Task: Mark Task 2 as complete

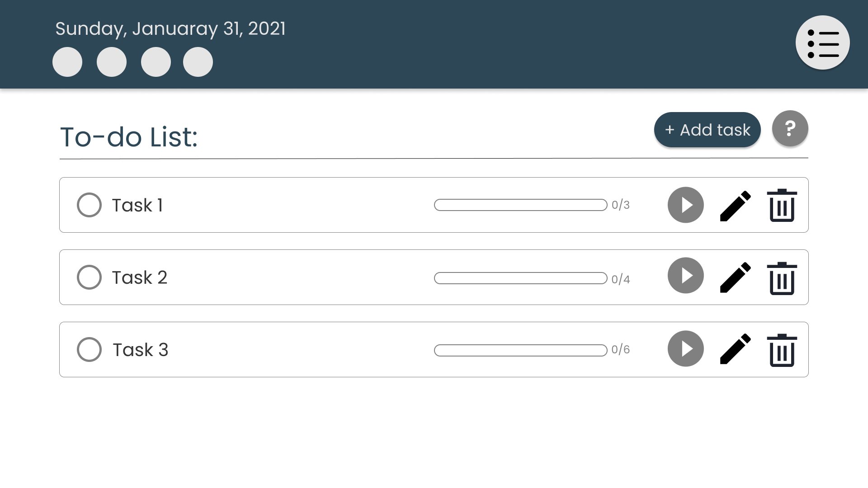Action: pos(89,277)
